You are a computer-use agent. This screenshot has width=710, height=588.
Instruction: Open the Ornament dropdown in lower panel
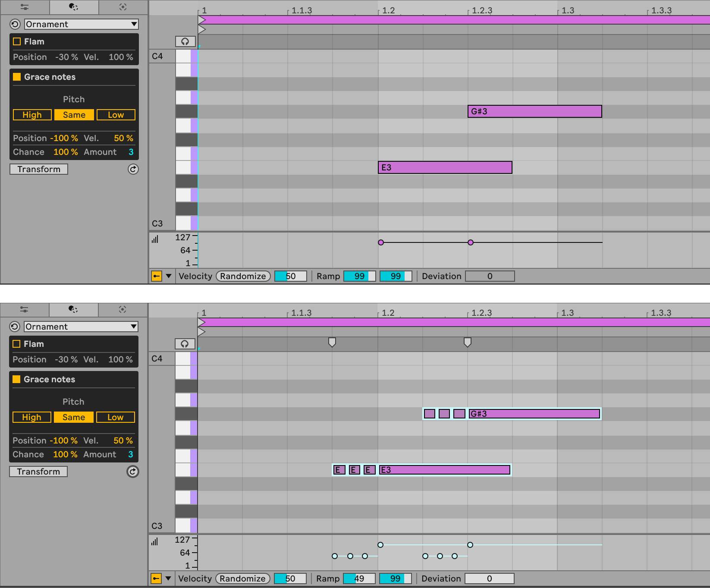point(81,327)
